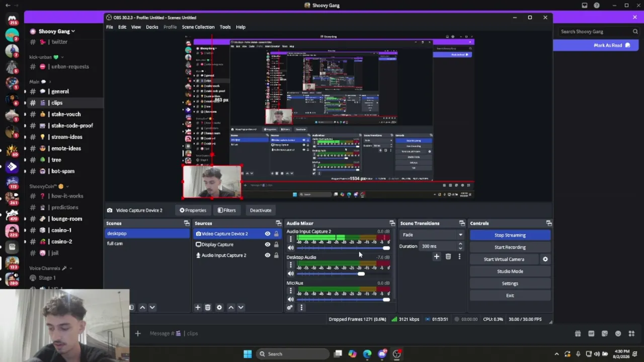Open virtual camera settings gear
This screenshot has width=644, height=362.
point(545,259)
